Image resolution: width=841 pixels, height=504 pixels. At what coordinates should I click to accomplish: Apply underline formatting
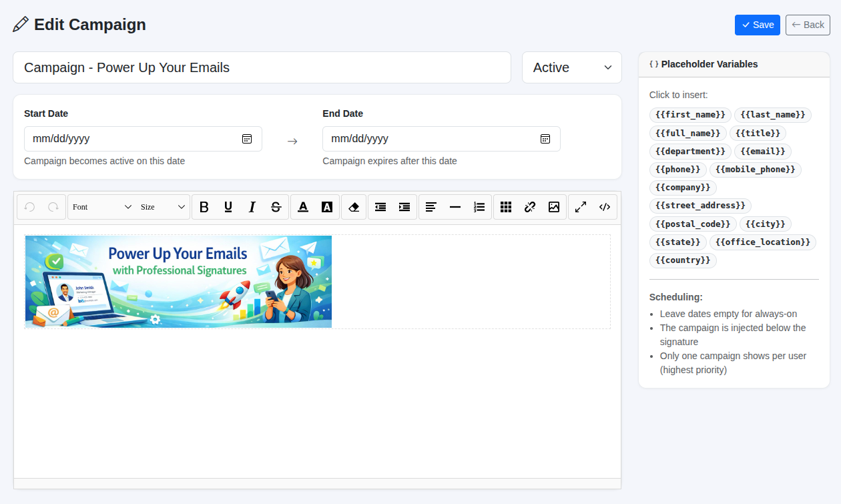(x=228, y=207)
